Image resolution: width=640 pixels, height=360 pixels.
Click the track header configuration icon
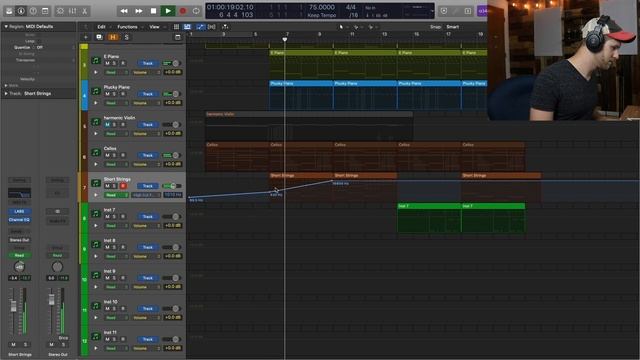tap(178, 37)
